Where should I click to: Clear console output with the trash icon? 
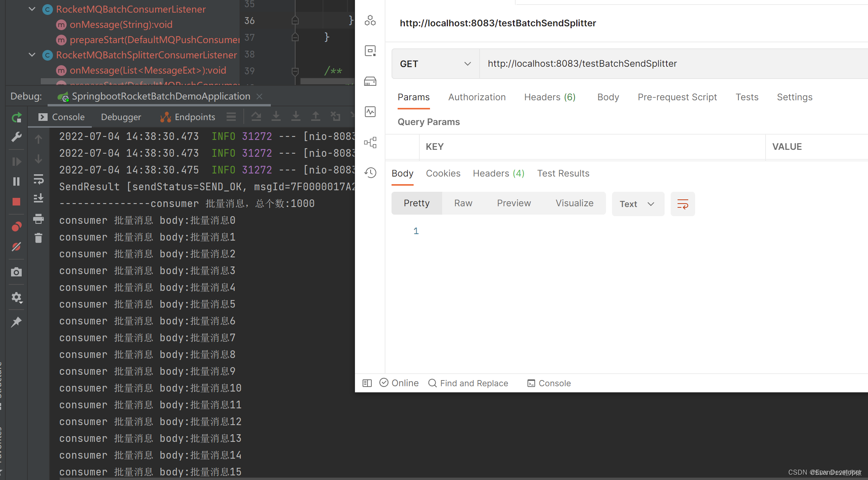38,238
